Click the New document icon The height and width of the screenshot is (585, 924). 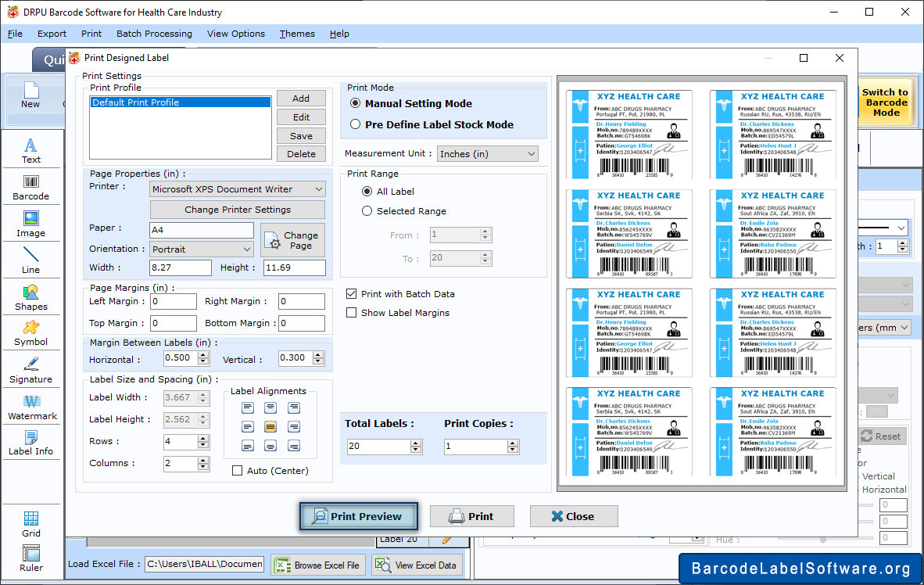pyautogui.click(x=30, y=95)
